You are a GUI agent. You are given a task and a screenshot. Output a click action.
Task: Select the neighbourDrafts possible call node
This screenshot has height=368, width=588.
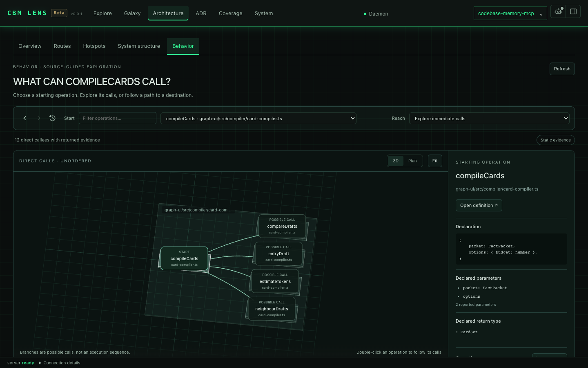[x=272, y=309]
